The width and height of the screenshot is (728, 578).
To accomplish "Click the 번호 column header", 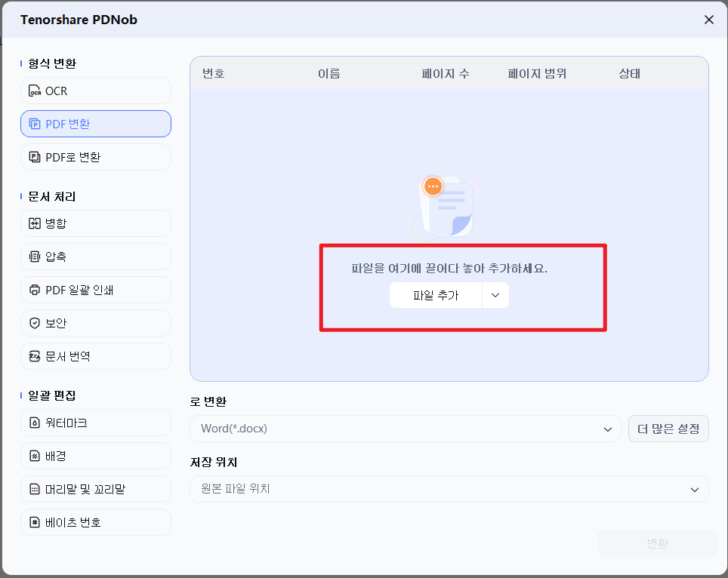I will (214, 74).
